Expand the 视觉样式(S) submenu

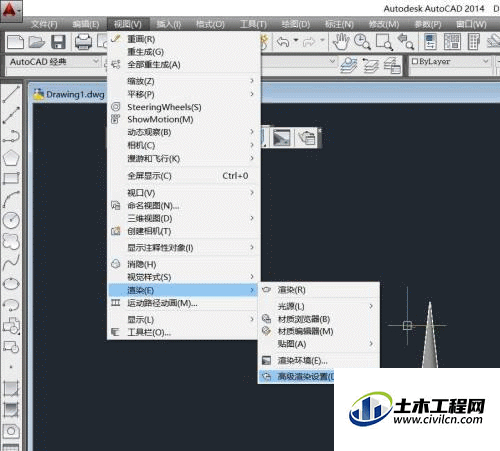point(183,277)
